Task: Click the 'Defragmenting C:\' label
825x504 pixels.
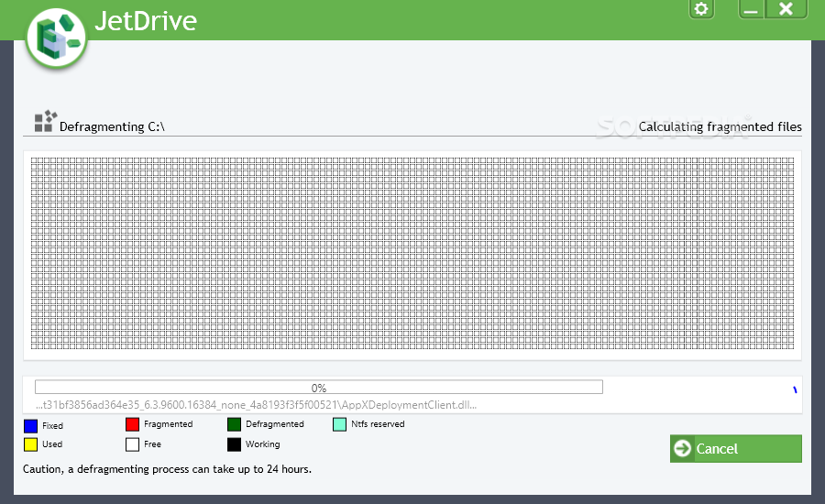Action: tap(112, 126)
